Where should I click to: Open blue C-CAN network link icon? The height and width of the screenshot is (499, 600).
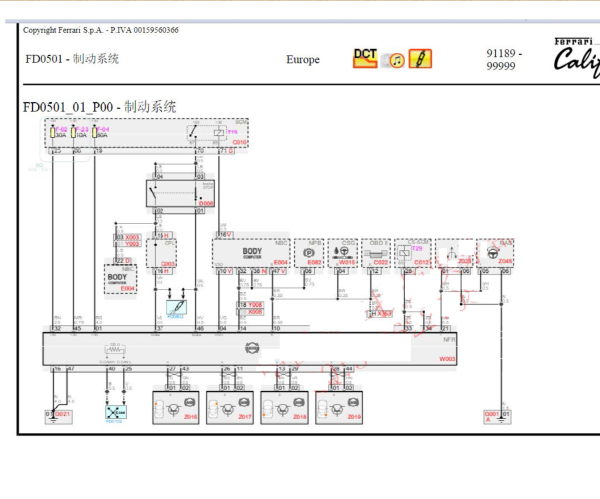coord(116,412)
